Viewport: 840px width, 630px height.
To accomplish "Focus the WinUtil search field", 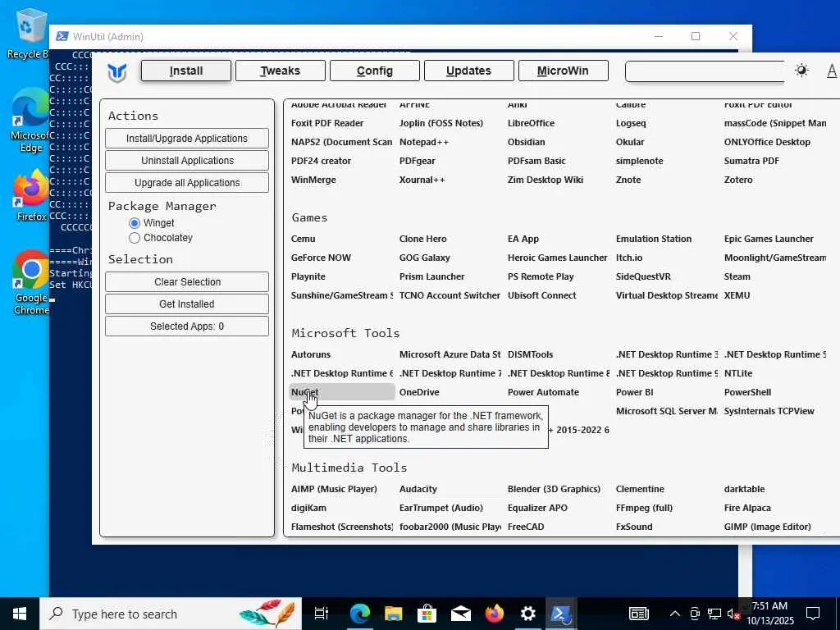I will pos(705,71).
